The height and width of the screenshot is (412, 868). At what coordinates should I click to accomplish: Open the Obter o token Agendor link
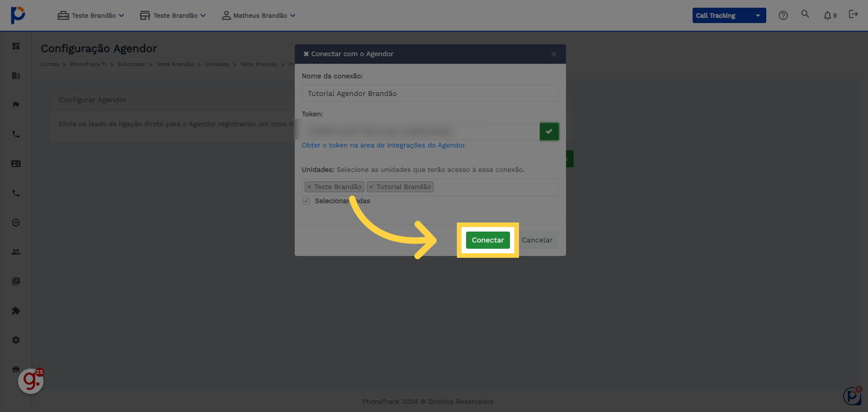click(x=384, y=145)
